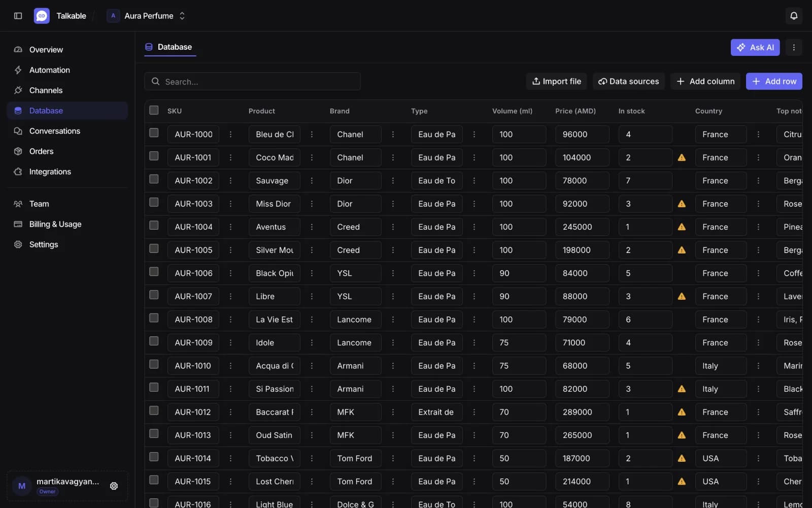Image resolution: width=812 pixels, height=508 pixels.
Task: Click the Volume cell of AUR-1009
Action: [x=519, y=343]
